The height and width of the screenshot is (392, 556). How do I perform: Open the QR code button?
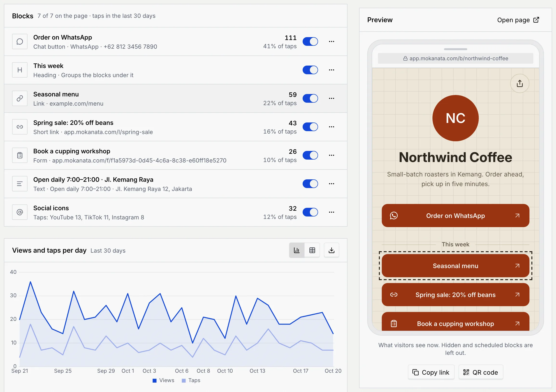click(x=481, y=372)
